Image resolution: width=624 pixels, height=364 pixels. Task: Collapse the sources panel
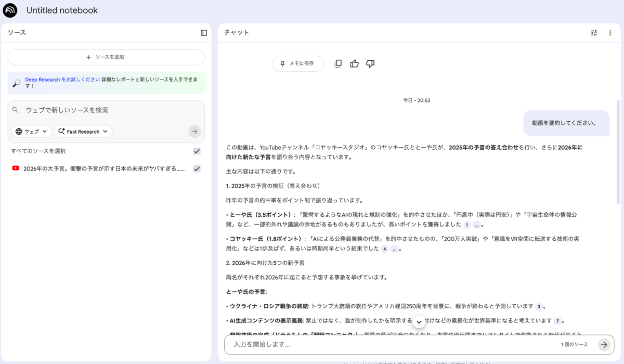[204, 33]
